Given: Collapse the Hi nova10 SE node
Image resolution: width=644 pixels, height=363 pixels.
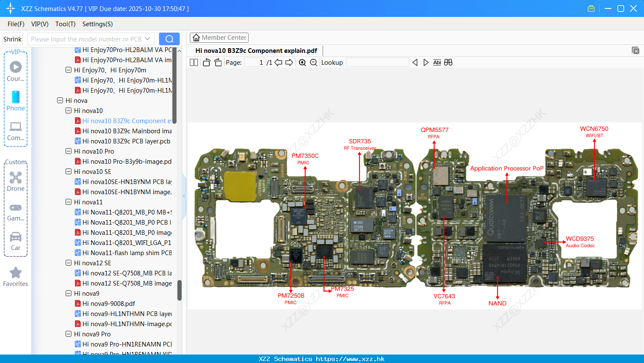Looking at the screenshot, I should pos(69,171).
